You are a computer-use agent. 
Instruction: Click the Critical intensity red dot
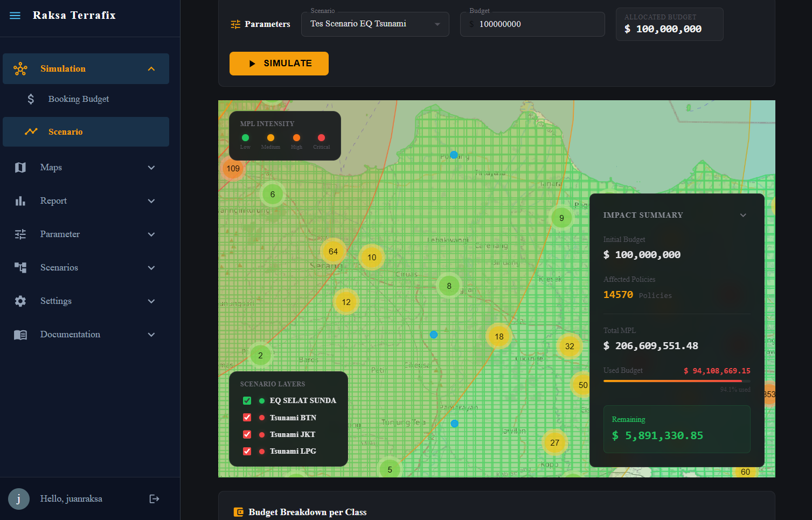pos(321,138)
